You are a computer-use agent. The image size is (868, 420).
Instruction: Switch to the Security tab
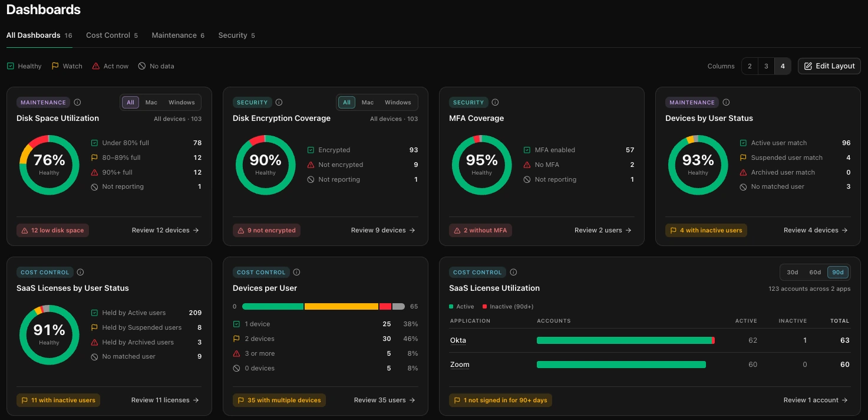click(x=236, y=35)
